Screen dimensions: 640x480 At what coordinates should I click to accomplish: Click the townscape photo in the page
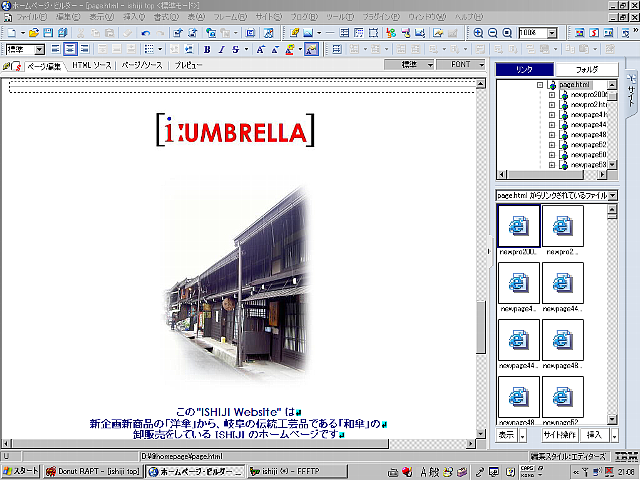236,284
